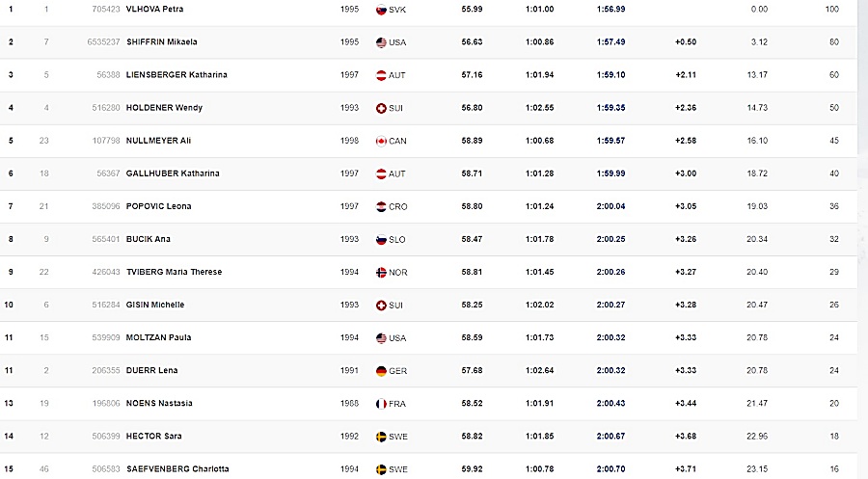Click the France flag in Noens' row

(381, 404)
